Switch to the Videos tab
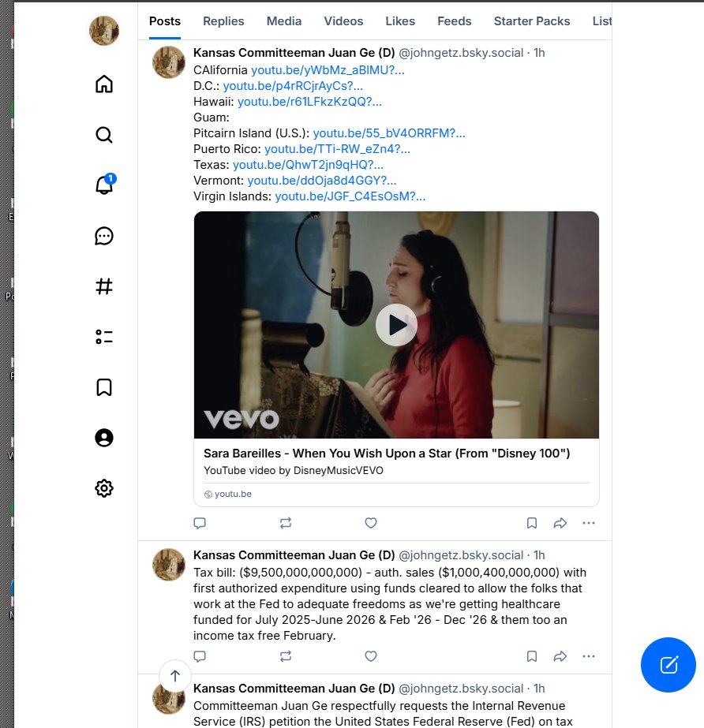 (343, 21)
